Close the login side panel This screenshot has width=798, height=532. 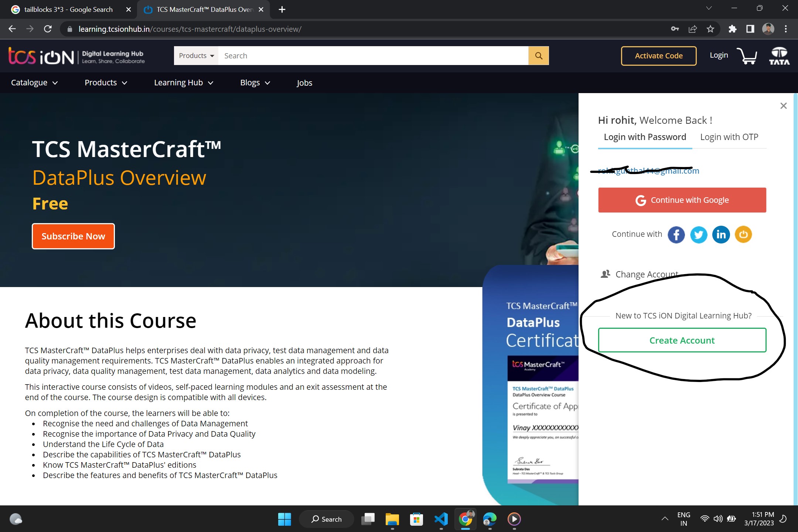[783, 106]
